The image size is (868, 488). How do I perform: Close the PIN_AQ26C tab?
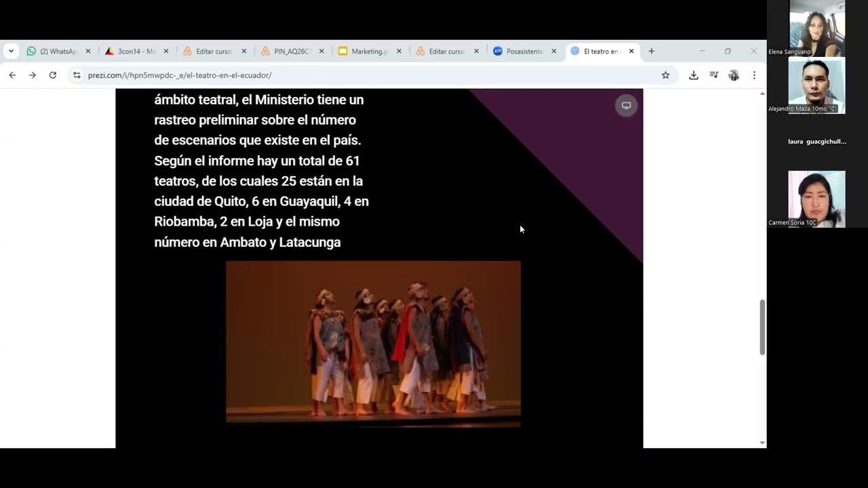coord(321,52)
